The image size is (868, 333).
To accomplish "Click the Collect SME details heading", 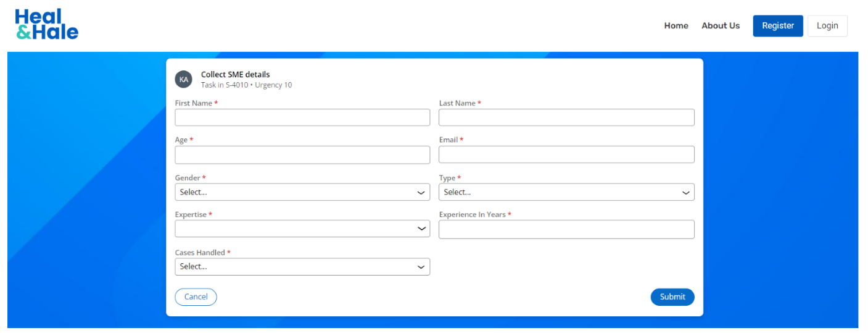I will pos(235,75).
